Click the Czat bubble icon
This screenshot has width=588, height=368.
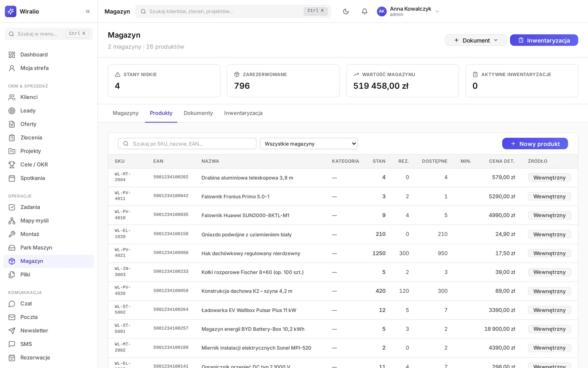pyautogui.click(x=12, y=304)
